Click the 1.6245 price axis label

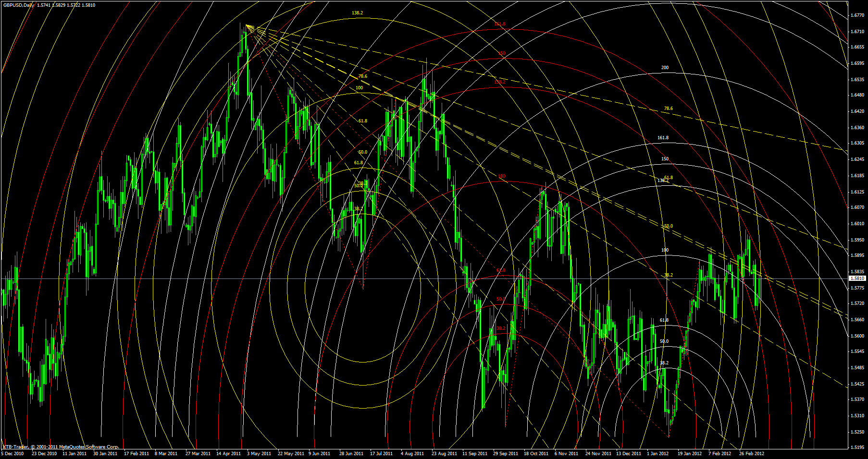point(857,159)
